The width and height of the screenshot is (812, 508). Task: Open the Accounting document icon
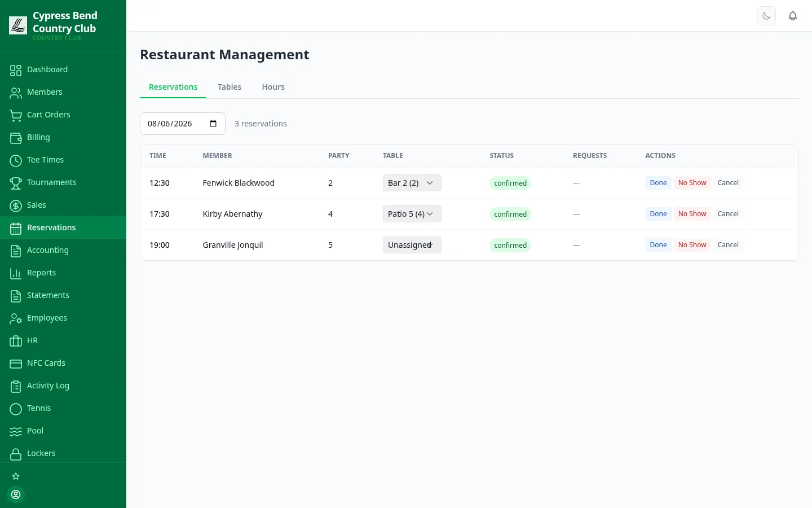pos(16,251)
